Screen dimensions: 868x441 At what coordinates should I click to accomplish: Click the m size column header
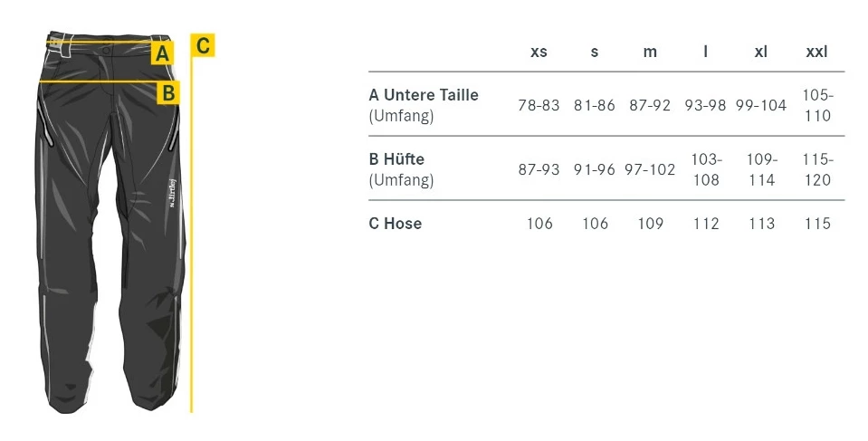650,53
